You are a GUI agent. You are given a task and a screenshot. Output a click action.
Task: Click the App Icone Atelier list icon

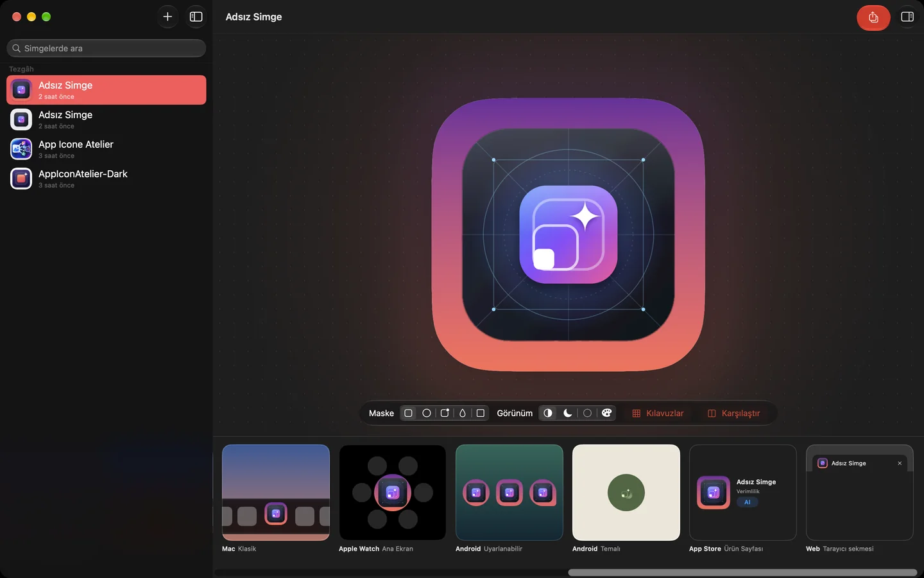(21, 149)
